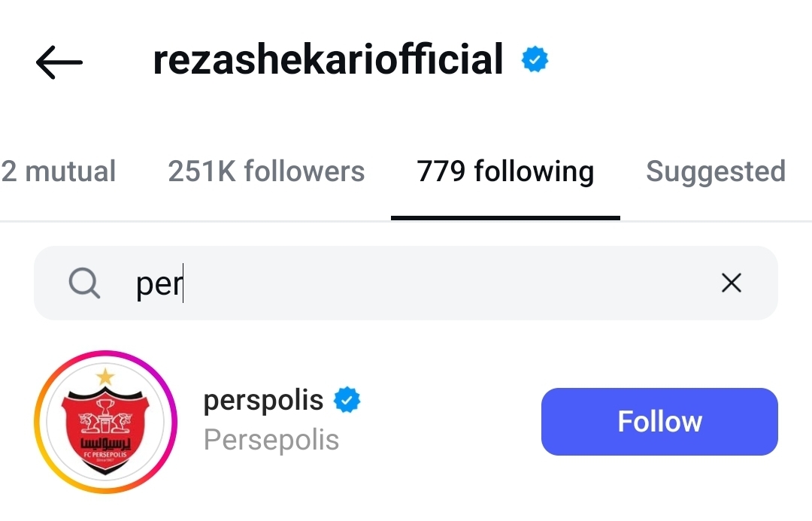Click the verified badge beside rezashekariofficial
Viewport: 812px width, 521px height.
[535, 60]
